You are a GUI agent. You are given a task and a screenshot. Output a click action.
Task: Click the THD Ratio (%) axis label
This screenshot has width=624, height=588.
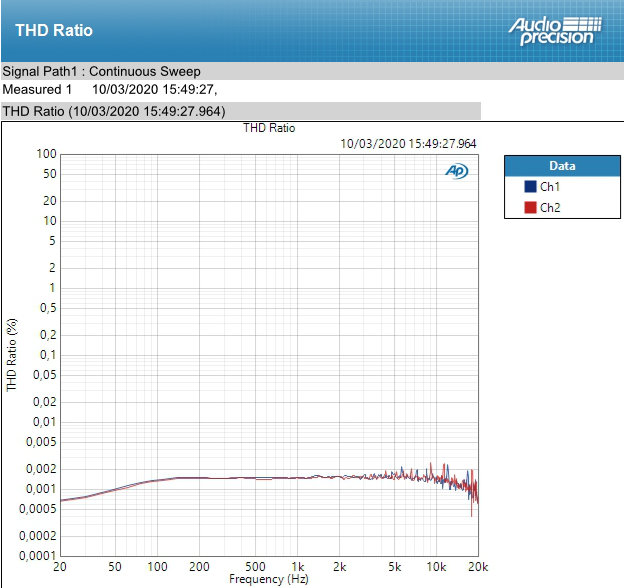tap(12, 355)
